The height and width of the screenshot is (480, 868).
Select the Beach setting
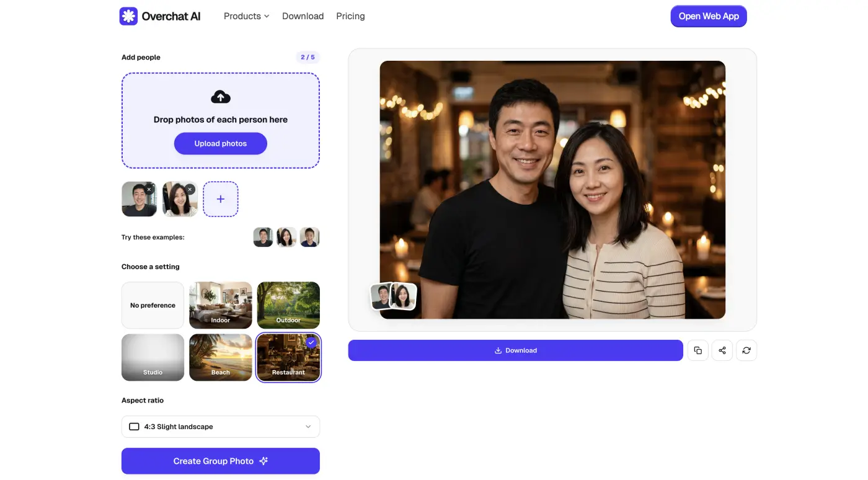221,357
